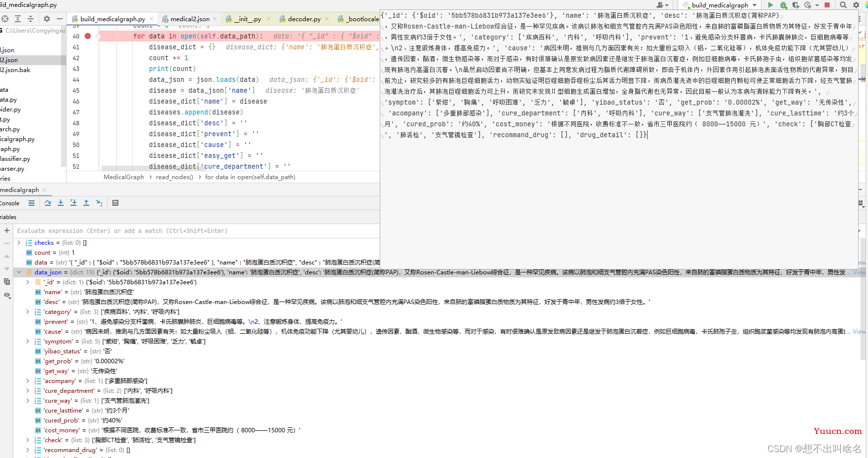This screenshot has width=868, height=458.
Task: Stop the process with red square icon
Action: pyautogui.click(x=827, y=5)
